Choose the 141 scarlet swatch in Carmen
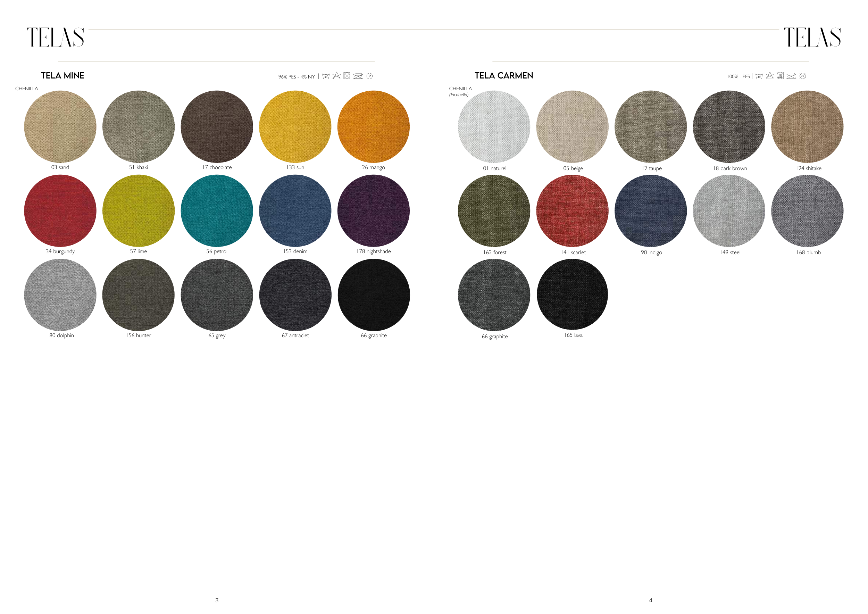Screen dimensions: 868x614 coord(573,210)
